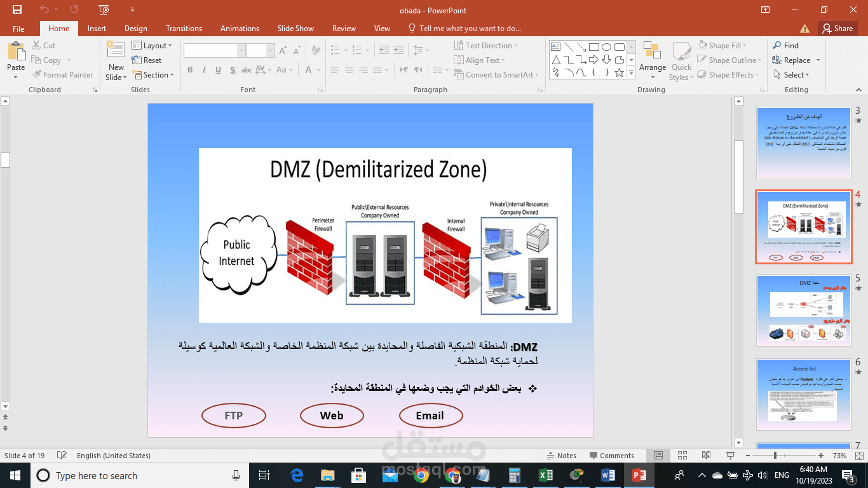Save the presentation from the quick access toolbar
Image resolution: width=868 pixels, height=488 pixels.
click(x=17, y=10)
